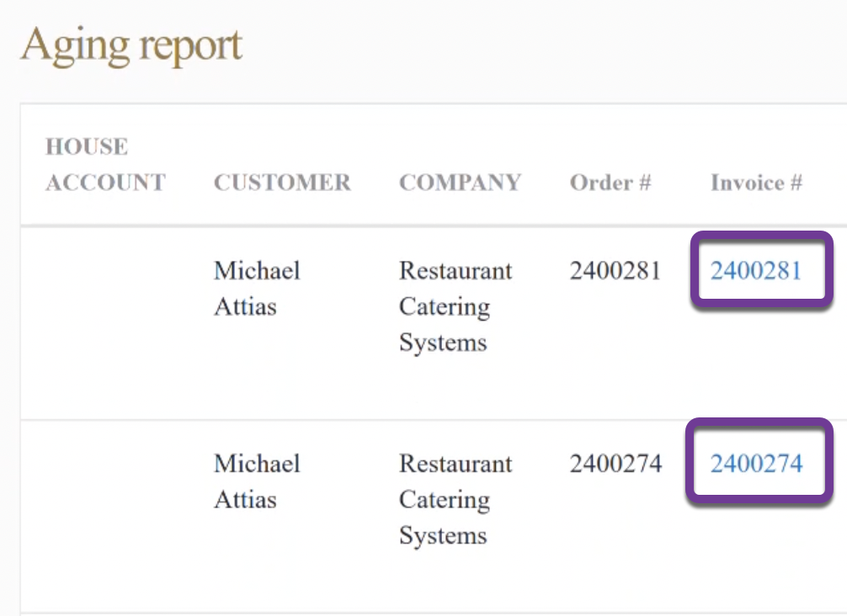This screenshot has height=616, width=847.
Task: Click the Company column header
Action: pyautogui.click(x=460, y=183)
